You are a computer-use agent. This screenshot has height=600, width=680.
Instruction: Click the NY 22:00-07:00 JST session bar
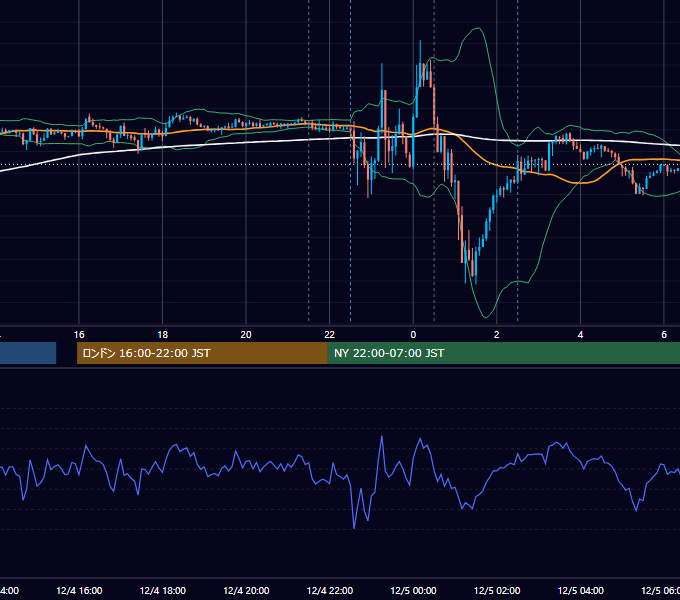tap(504, 353)
